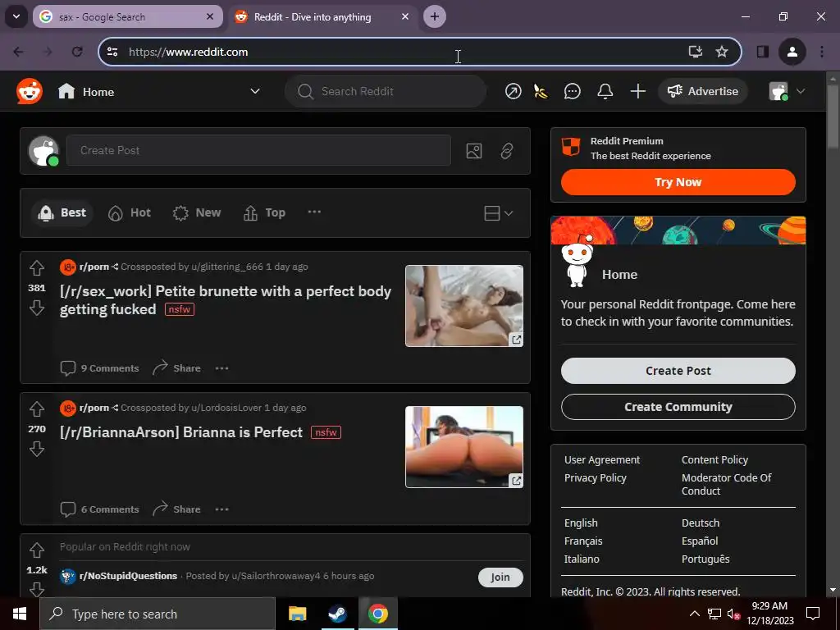Image resolution: width=840 pixels, height=630 pixels.
Task: Toggle the Chrome side panel icon
Action: tap(762, 52)
